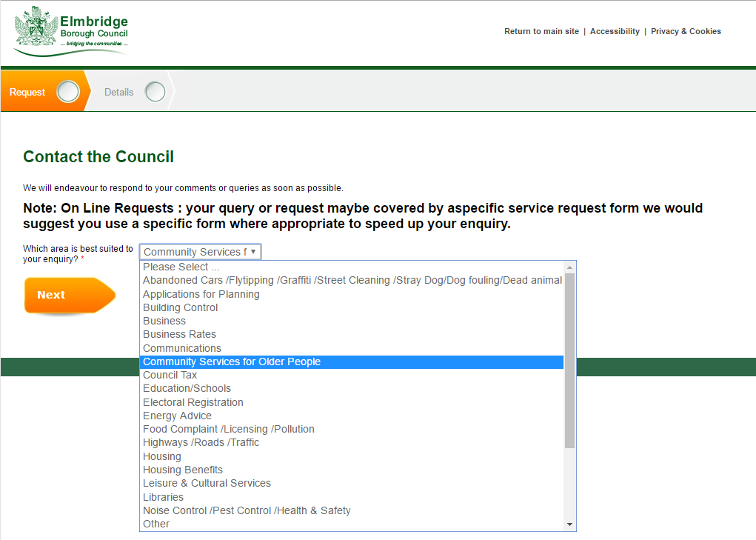This screenshot has height=540, width=756.
Task: Switch to the Request step tab
Action: 27,92
